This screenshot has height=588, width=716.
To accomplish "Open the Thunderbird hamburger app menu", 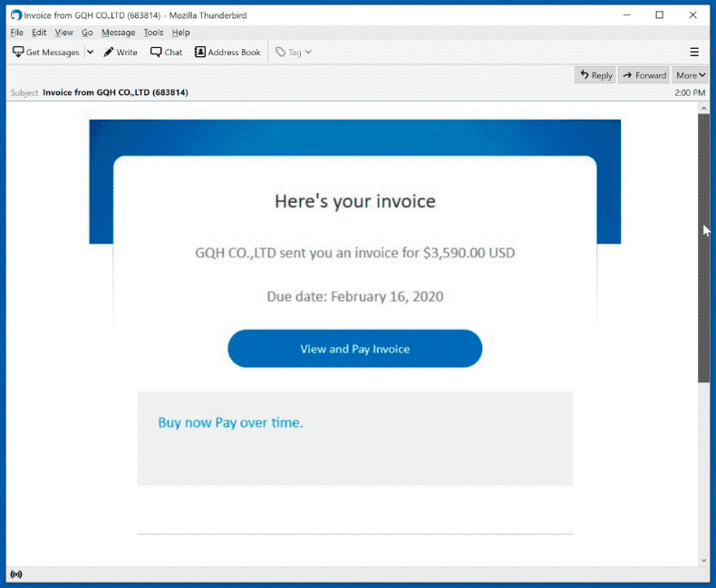I will (694, 52).
